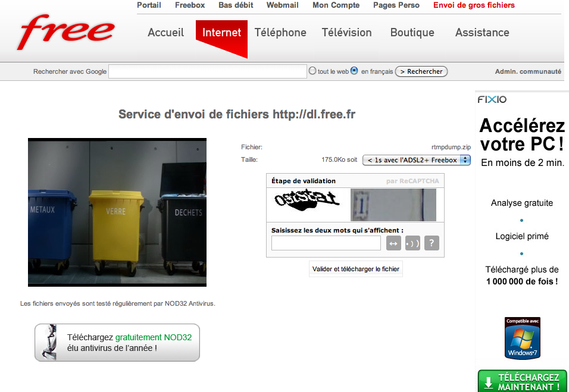The image size is (569, 392).
Task: Click the Rechercher search button
Action: coord(421,71)
